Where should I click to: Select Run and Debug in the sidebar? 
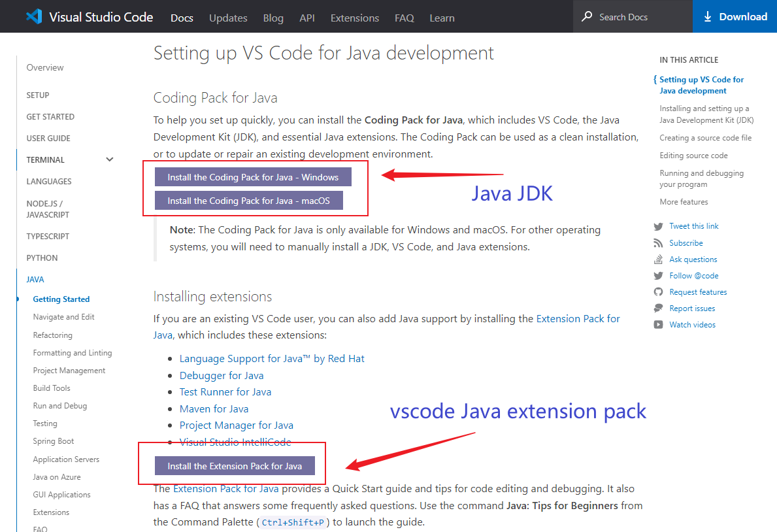60,406
